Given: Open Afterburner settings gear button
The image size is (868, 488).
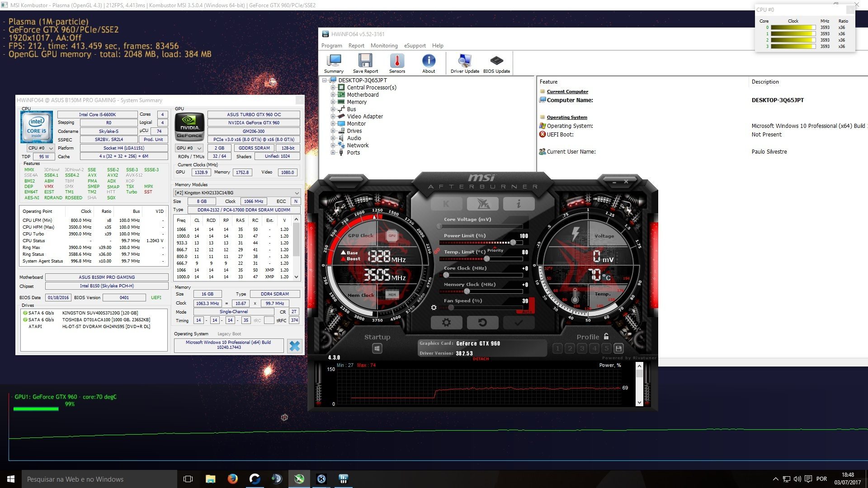Looking at the screenshot, I should tap(446, 323).
